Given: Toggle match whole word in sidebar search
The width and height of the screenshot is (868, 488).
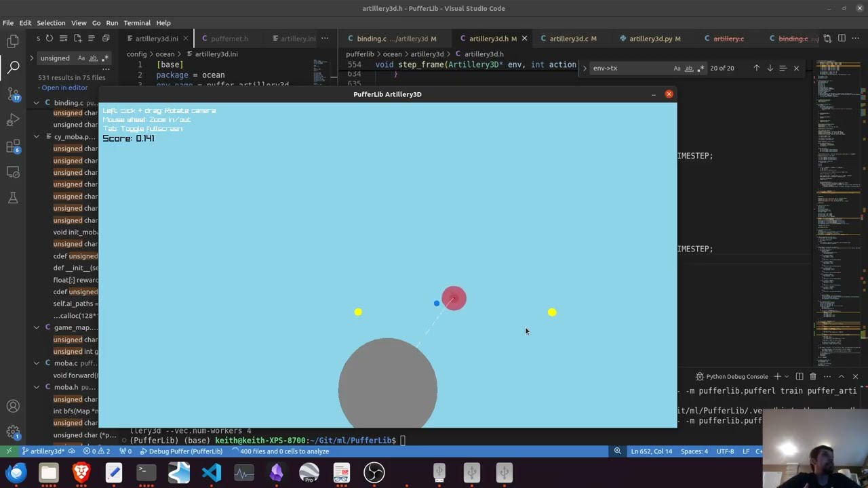Looking at the screenshot, I should (93, 58).
